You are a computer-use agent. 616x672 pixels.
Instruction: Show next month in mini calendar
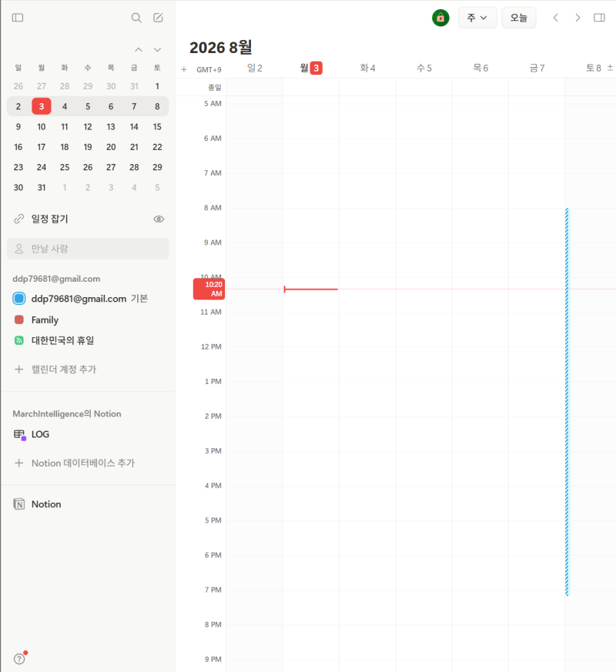157,50
